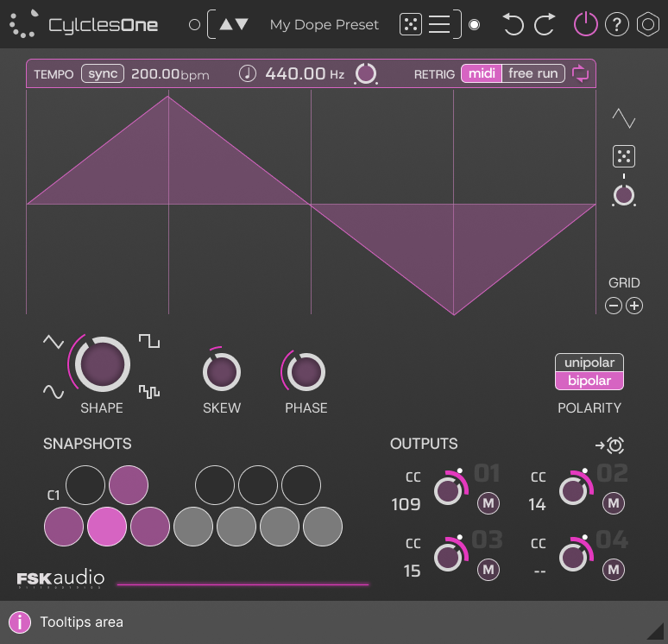Open the preset up/down arrows selector
This screenshot has width=668, height=644.
pyautogui.click(x=233, y=25)
